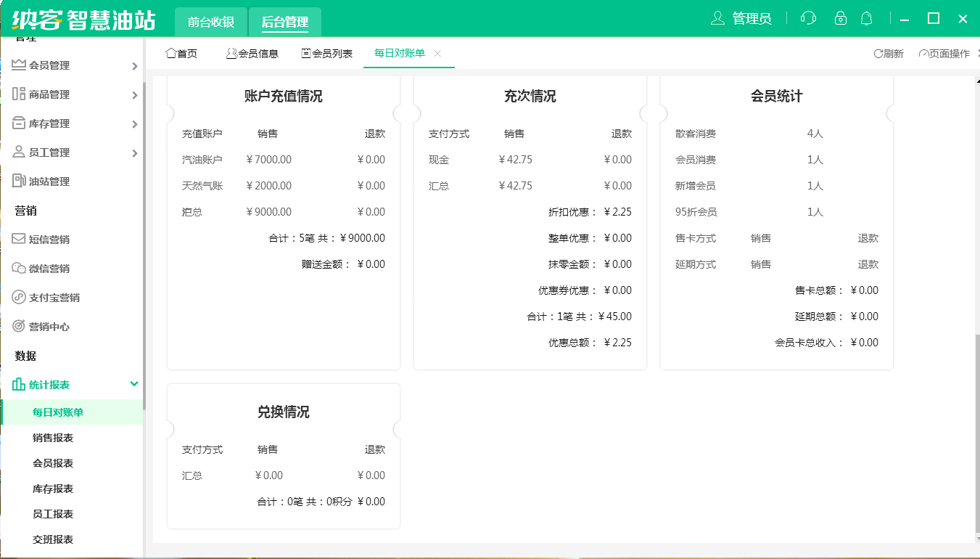This screenshot has height=559, width=980.
Task: Open the 页面操作 menu
Action: [x=944, y=54]
